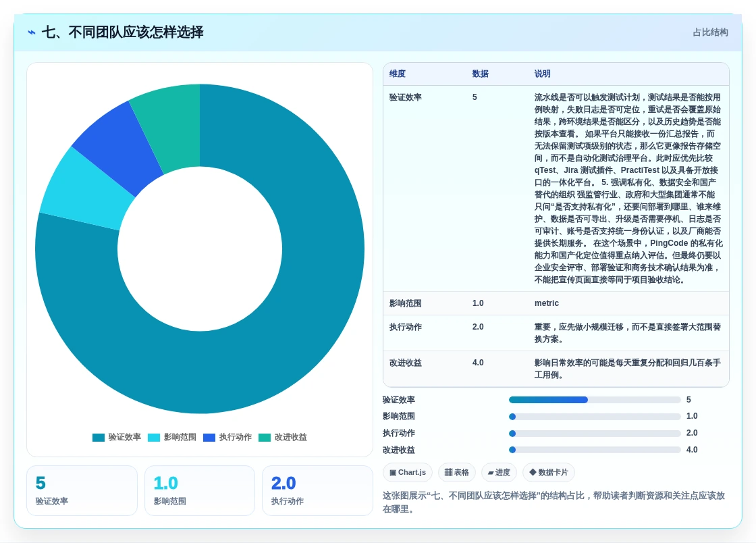Screen dimensions: 756x543
Task: Toggle the 改进收益 legend swatch
Action: coord(265,438)
